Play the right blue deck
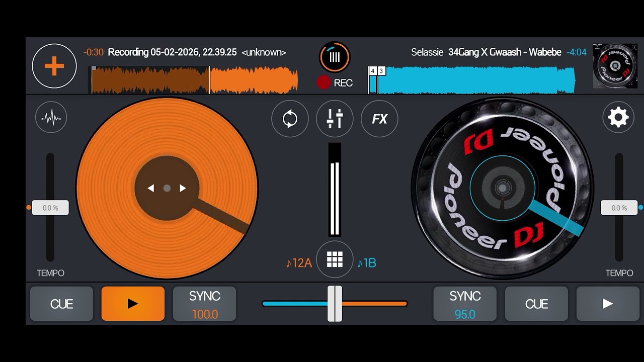Viewport: 644px width, 362px height. click(608, 304)
